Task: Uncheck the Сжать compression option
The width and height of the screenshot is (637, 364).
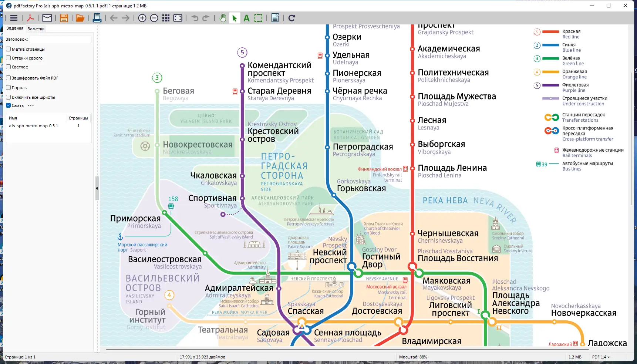Action: (8, 105)
